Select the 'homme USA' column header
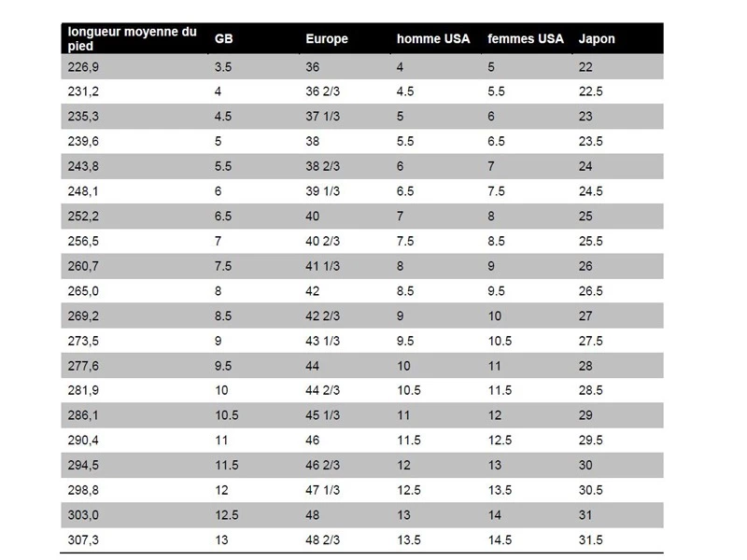This screenshot has height=560, width=747. (x=433, y=39)
